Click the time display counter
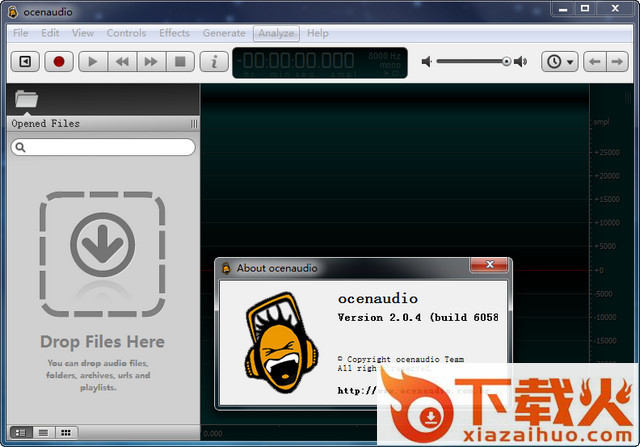The width and height of the screenshot is (640, 447). [x=320, y=62]
